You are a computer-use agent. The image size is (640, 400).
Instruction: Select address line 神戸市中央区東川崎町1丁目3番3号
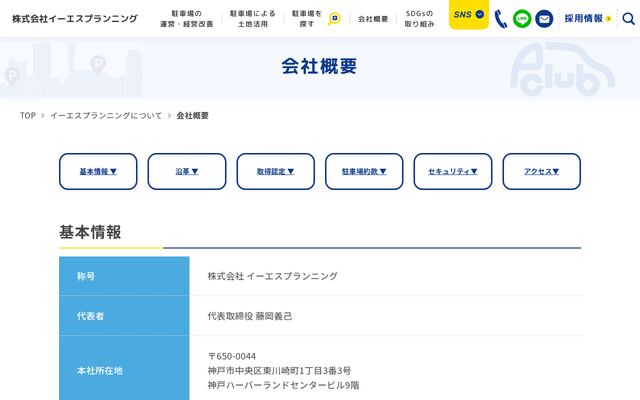point(279,371)
